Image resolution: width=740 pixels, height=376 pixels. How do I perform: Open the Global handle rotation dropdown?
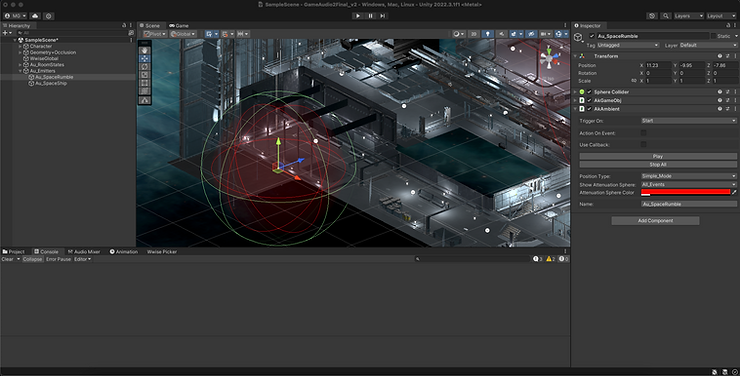[x=183, y=34]
